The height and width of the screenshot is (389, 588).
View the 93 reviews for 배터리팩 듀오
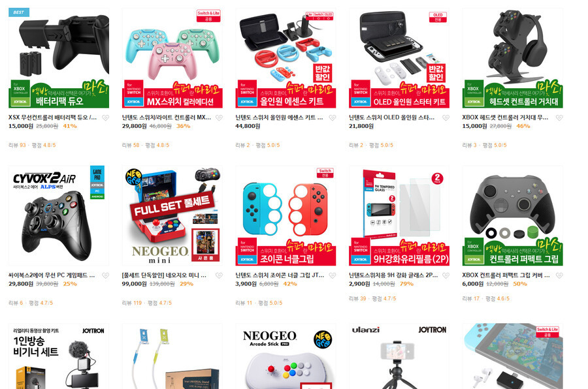coord(17,145)
